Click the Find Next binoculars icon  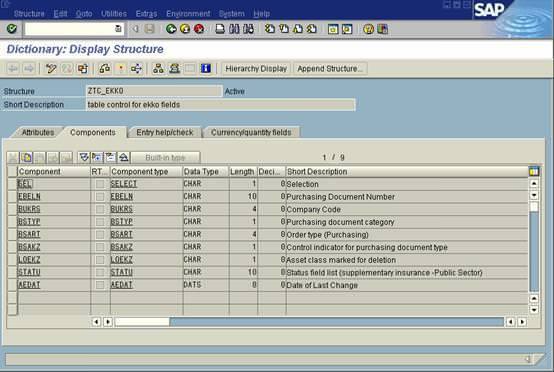[x=248, y=29]
